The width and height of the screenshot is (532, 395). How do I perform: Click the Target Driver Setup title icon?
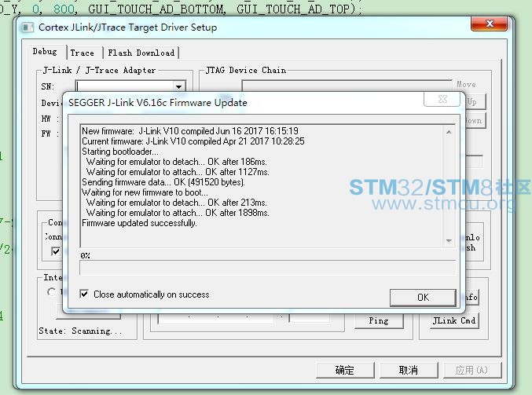pyautogui.click(x=28, y=27)
